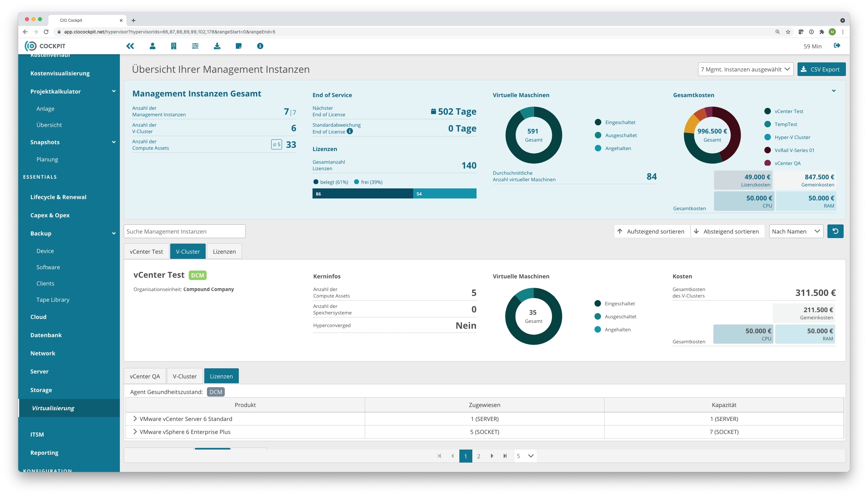Open Lifecycle & Renewal in sidebar
This screenshot has width=868, height=496.
click(x=58, y=197)
